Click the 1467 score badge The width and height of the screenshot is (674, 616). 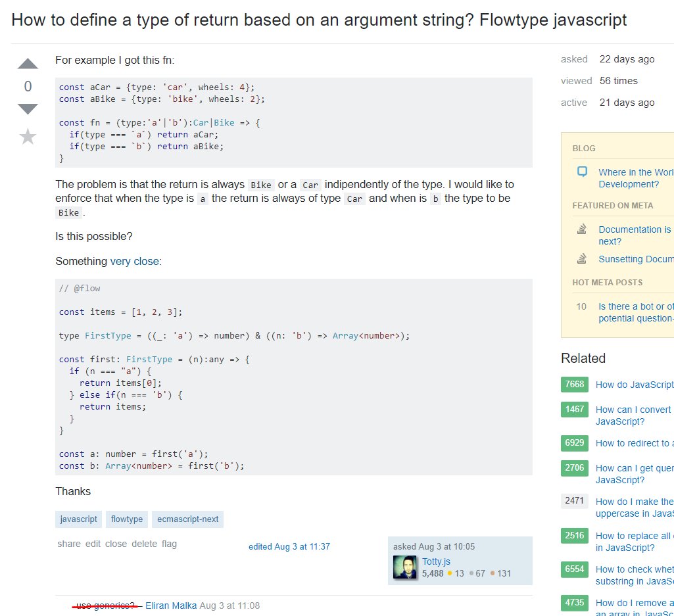(574, 409)
